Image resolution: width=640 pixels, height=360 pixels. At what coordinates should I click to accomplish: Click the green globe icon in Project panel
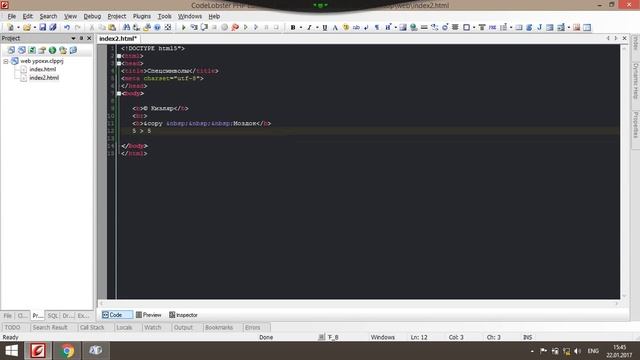(x=52, y=50)
